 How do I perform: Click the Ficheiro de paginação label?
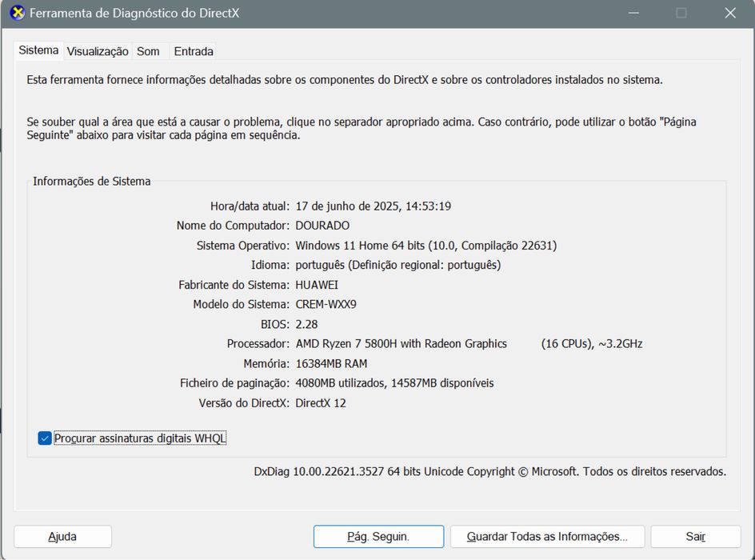point(234,383)
